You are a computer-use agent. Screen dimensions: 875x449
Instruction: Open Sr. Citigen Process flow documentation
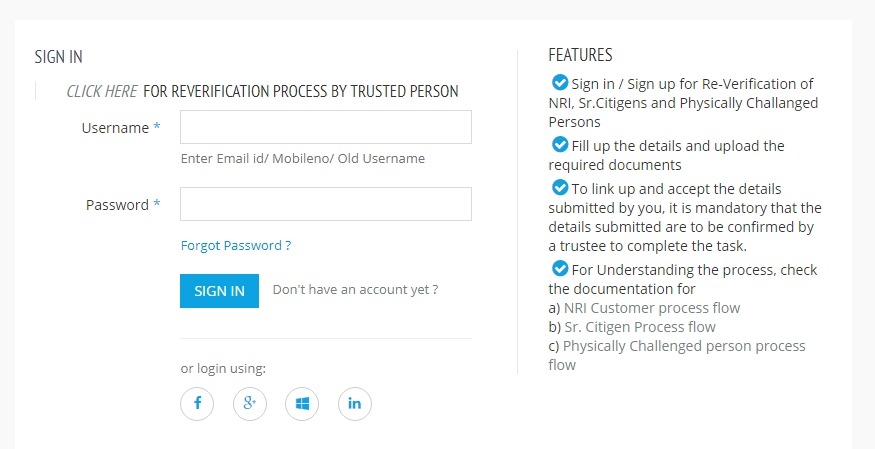(x=639, y=327)
